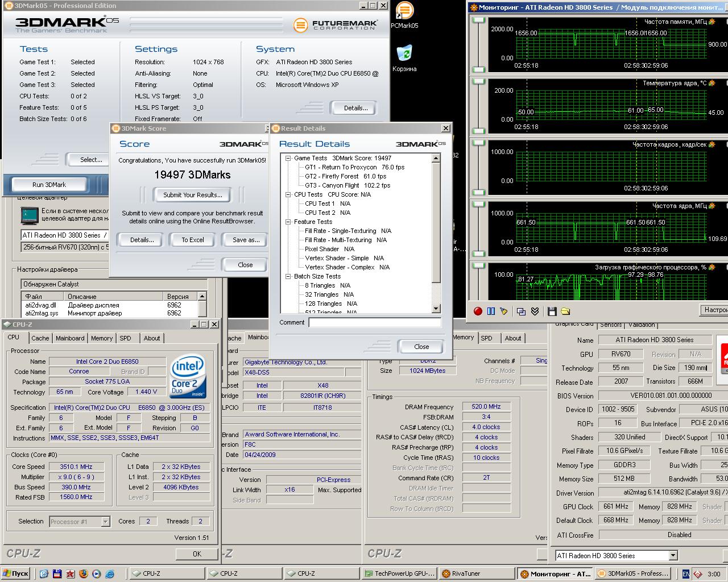The image size is (728, 582).
Task: Click the Пуск start button
Action: click(15, 573)
